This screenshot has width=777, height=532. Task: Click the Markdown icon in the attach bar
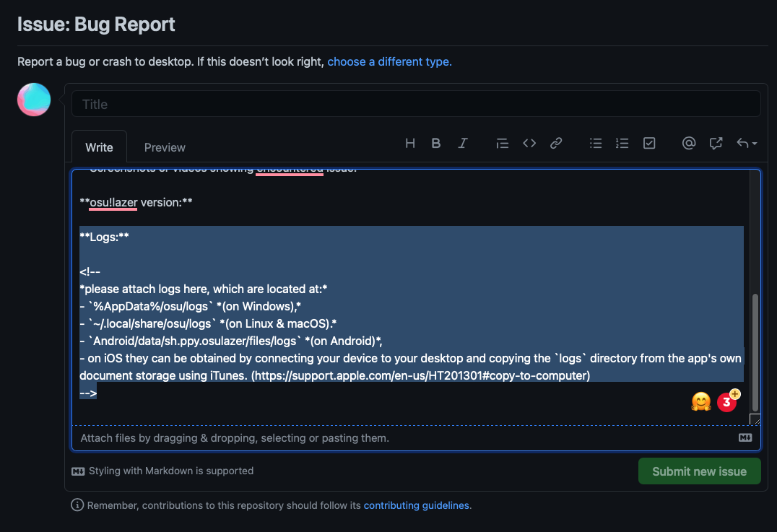[745, 437]
